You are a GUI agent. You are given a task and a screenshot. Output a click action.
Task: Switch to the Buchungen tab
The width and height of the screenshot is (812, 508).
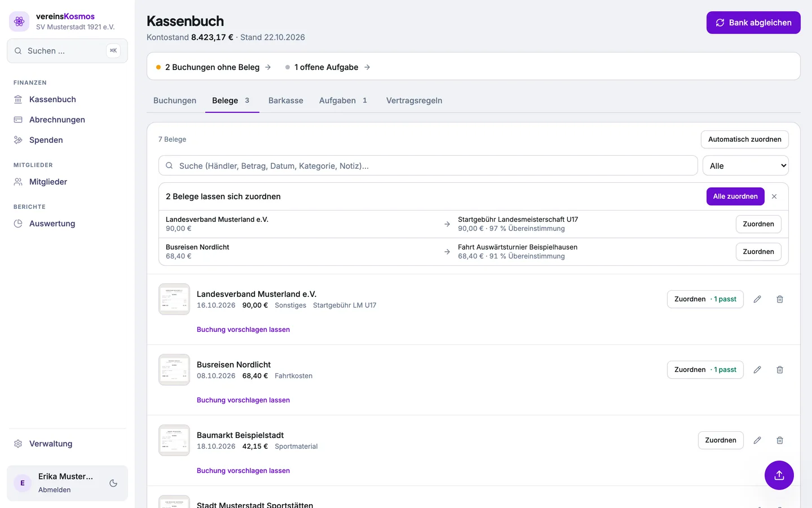point(175,100)
